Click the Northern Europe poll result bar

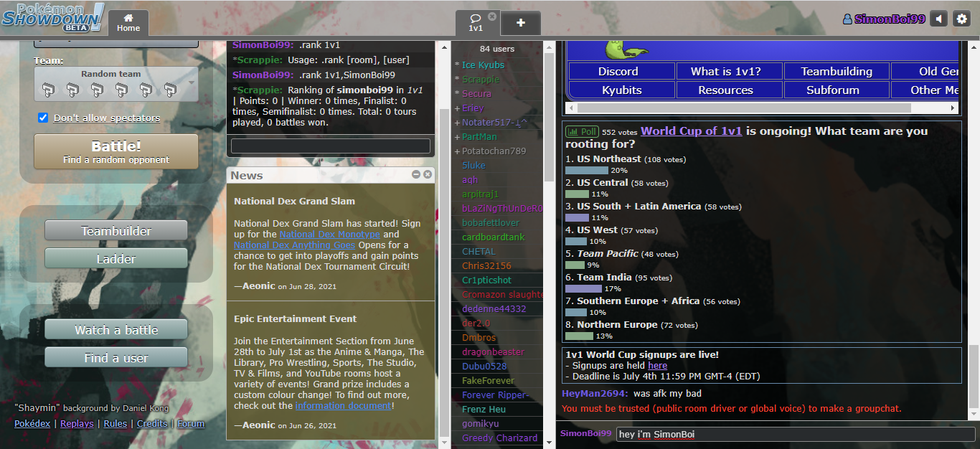click(x=579, y=336)
